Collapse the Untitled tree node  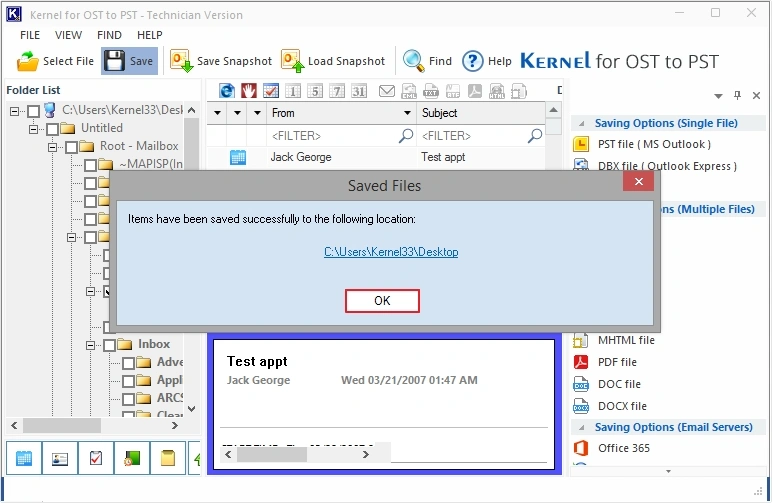point(33,129)
